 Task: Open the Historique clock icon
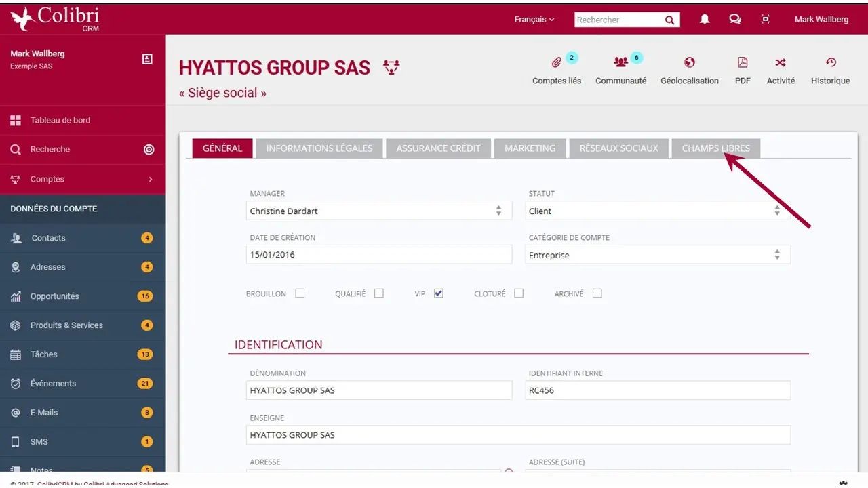click(x=830, y=63)
